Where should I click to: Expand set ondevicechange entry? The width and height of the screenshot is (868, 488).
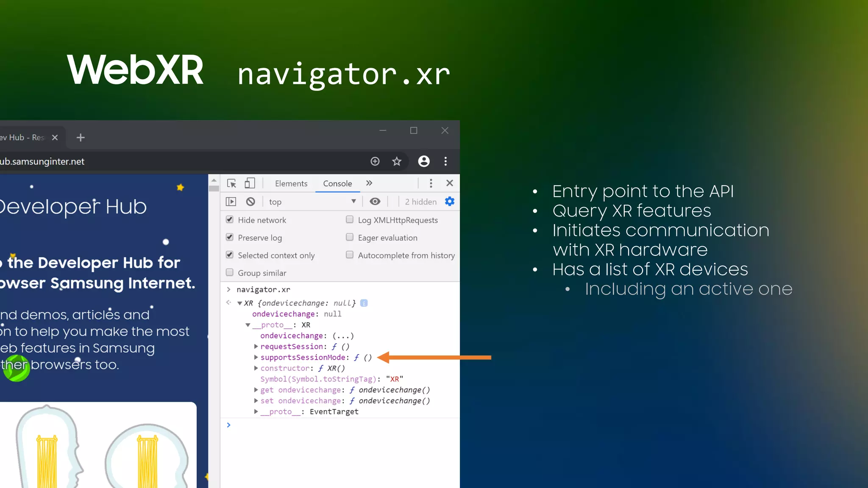pyautogui.click(x=256, y=401)
